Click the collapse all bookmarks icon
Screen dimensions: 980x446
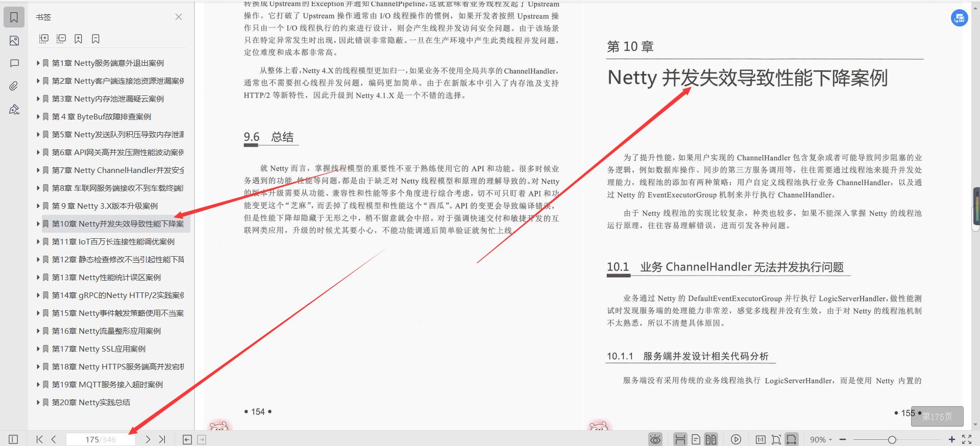coord(61,38)
